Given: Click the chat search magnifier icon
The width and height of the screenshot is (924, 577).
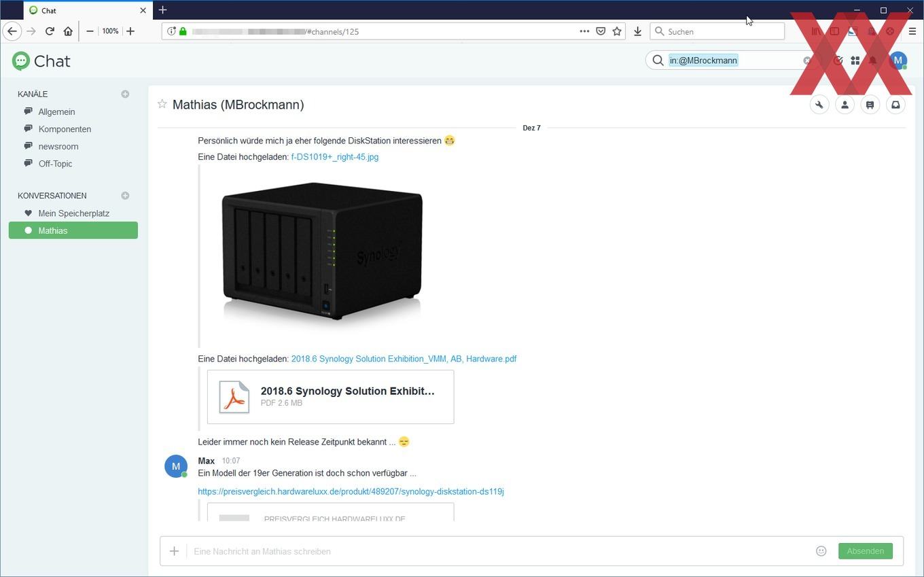Looking at the screenshot, I should tap(658, 60).
